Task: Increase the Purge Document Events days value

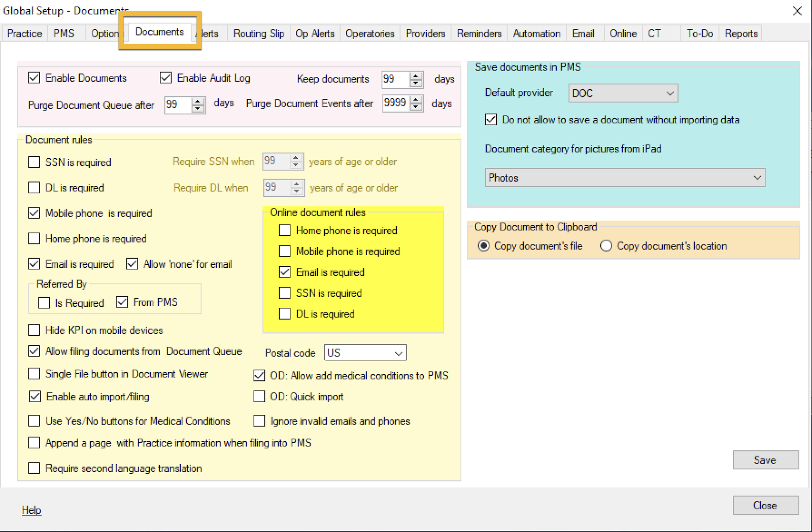Action: tap(416, 99)
